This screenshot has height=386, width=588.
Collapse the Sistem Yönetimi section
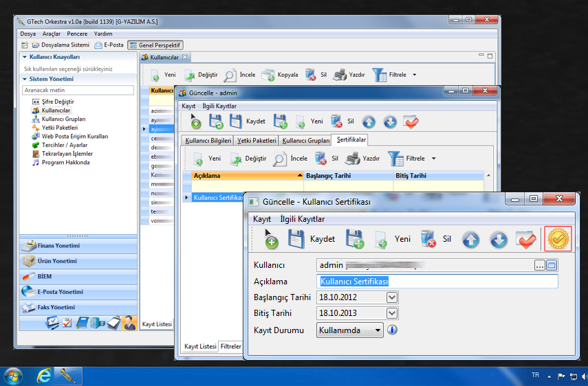[x=25, y=79]
